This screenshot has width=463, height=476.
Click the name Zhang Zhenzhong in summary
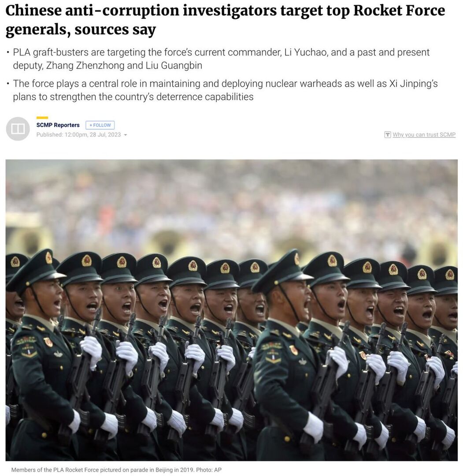85,66
